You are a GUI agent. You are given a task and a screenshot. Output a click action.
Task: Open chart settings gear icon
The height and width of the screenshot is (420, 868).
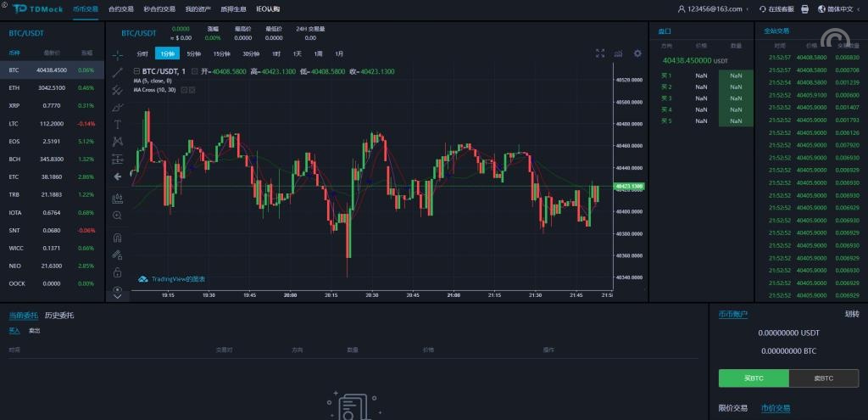click(x=637, y=53)
